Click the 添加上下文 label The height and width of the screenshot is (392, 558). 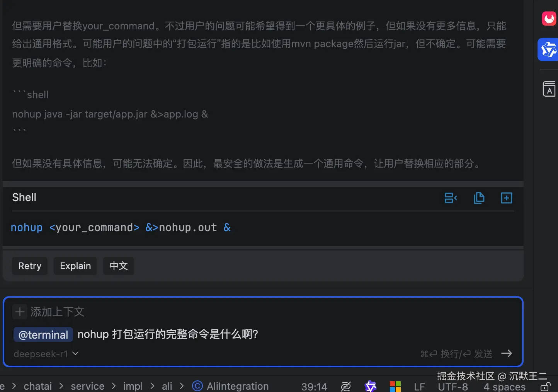click(x=58, y=312)
